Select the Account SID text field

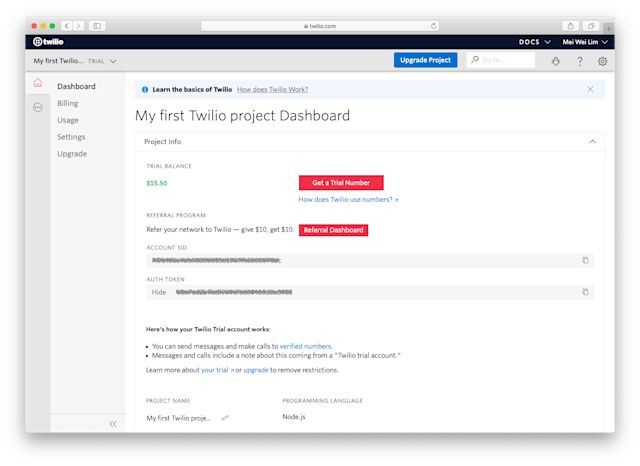(x=370, y=260)
